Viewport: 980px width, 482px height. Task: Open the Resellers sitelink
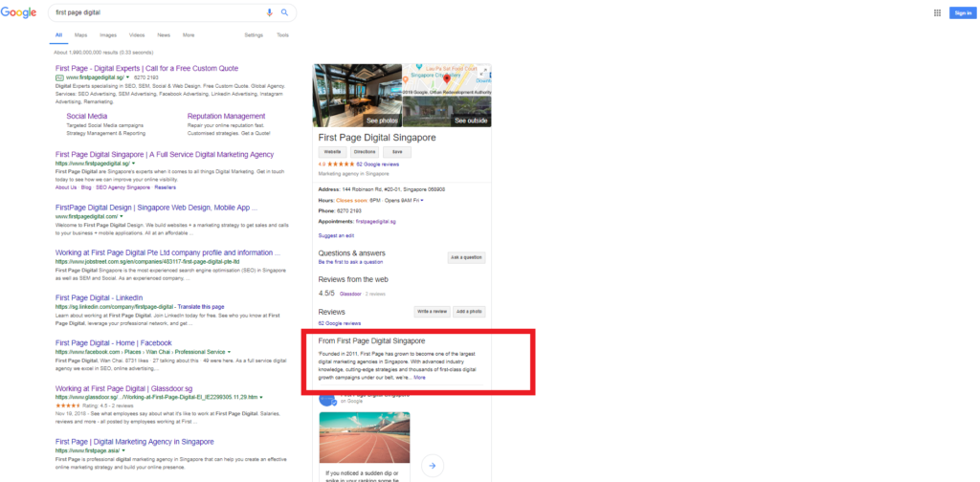point(165,187)
